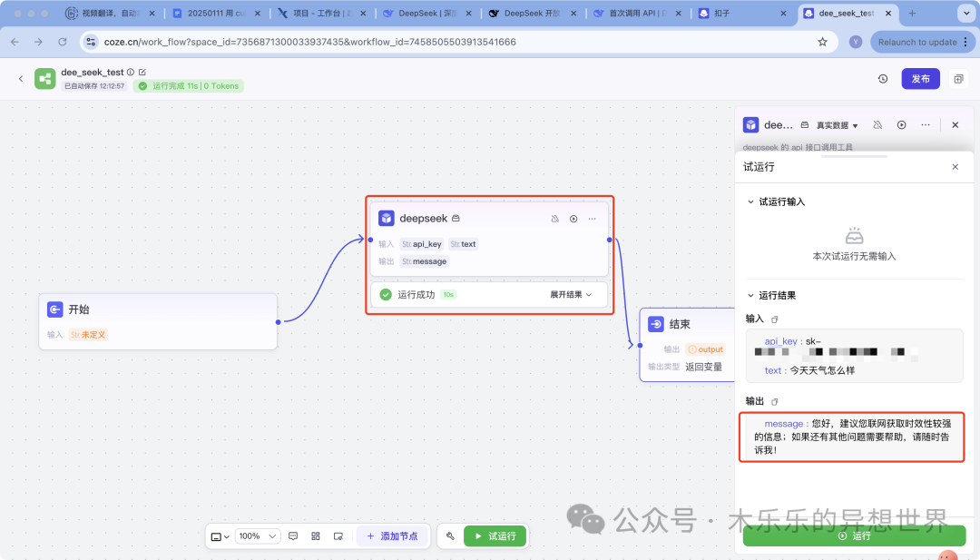The width and height of the screenshot is (980, 560).
Task: Click the side panel play run icon
Action: click(901, 125)
